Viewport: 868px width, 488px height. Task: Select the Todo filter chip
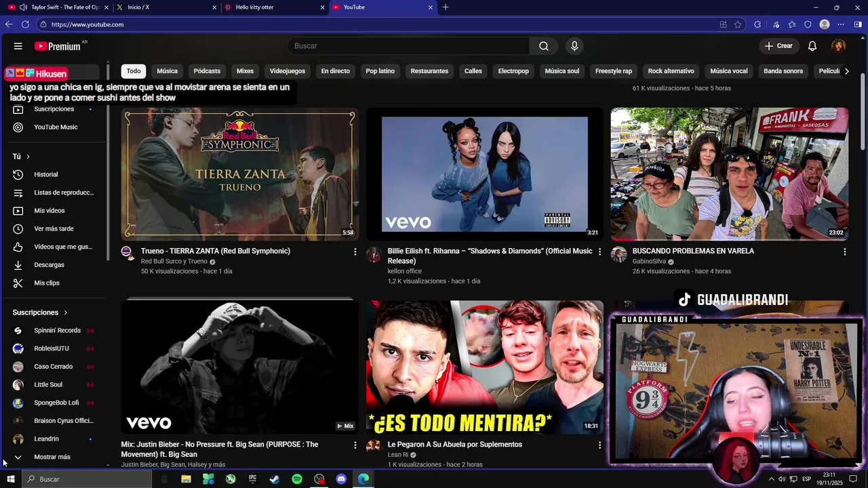click(134, 71)
